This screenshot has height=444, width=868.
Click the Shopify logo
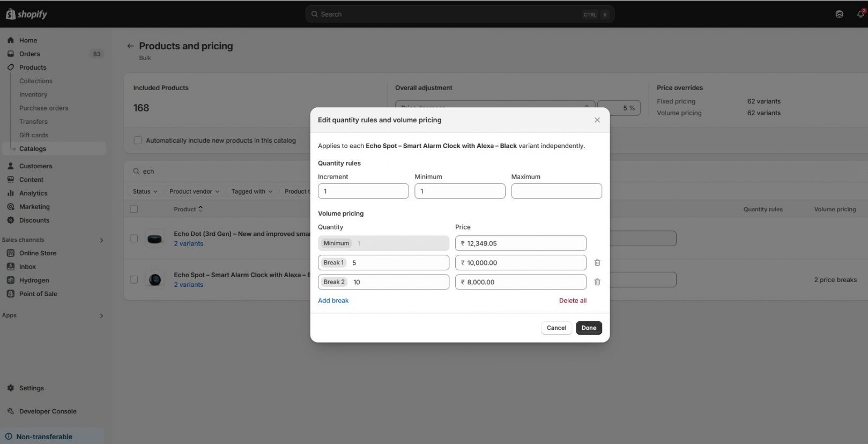27,14
